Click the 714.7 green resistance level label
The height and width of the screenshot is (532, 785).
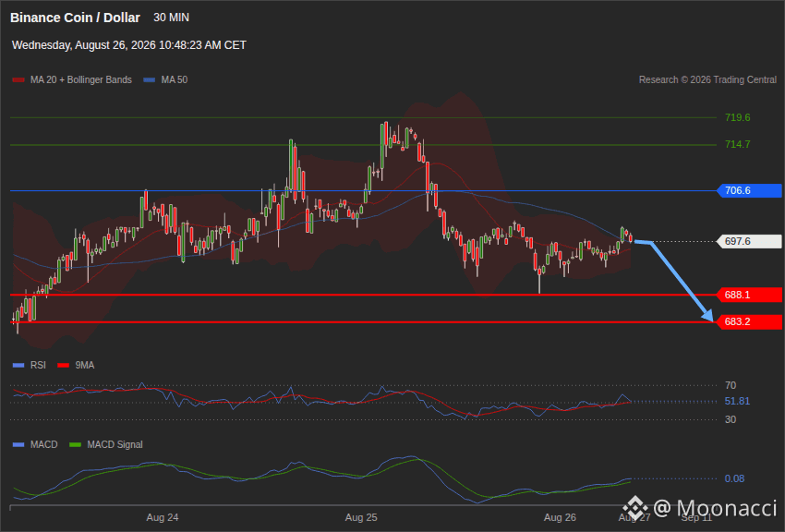[738, 145]
